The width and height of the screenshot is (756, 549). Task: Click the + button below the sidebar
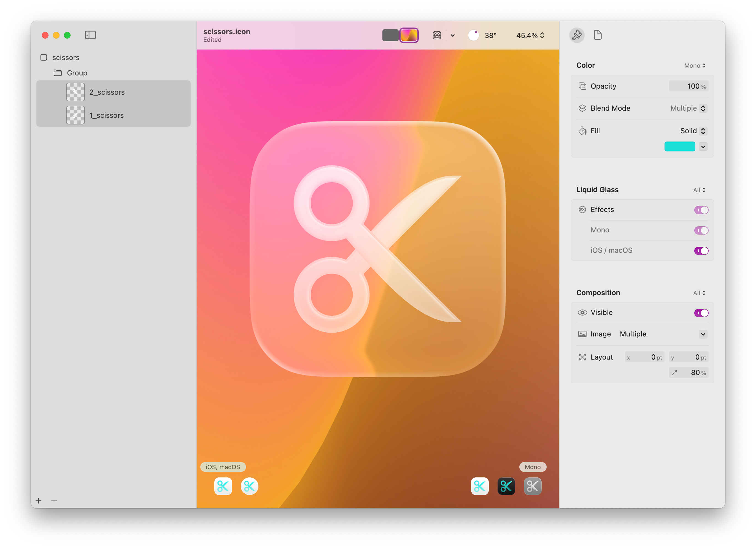pos(39,500)
